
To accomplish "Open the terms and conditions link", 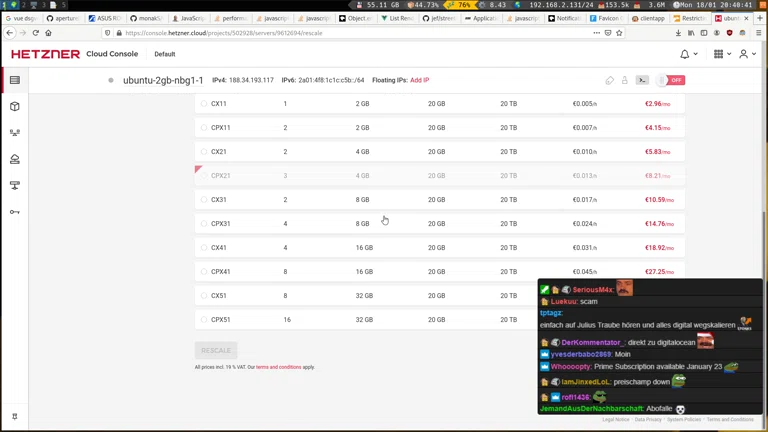I will [x=278, y=367].
